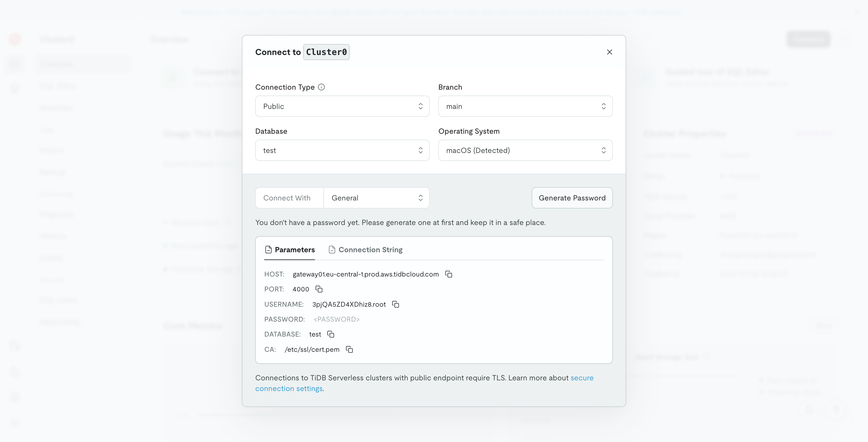Copy the USERNAME value
868x442 pixels.
396,304
